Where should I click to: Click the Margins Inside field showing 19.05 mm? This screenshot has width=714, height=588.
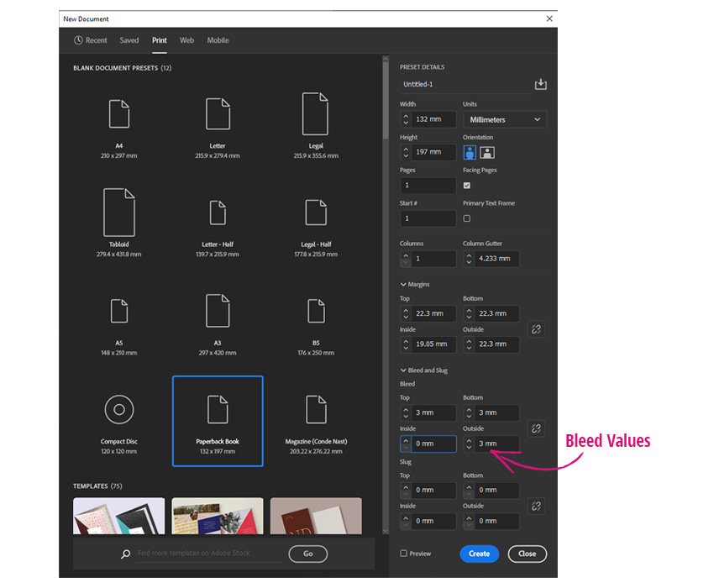point(434,344)
